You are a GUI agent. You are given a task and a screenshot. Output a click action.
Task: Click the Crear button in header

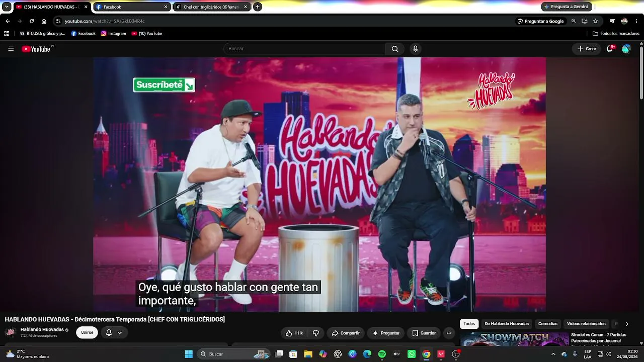pos(587,49)
